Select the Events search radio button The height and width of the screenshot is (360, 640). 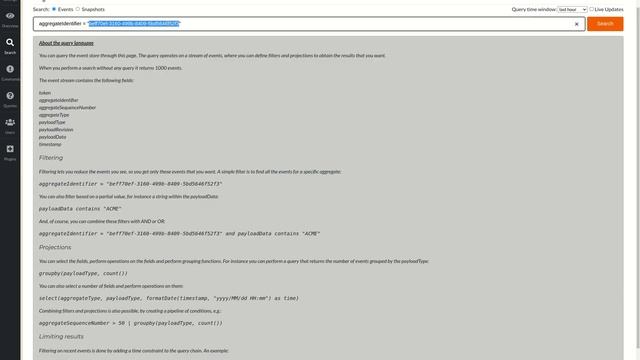(54, 9)
